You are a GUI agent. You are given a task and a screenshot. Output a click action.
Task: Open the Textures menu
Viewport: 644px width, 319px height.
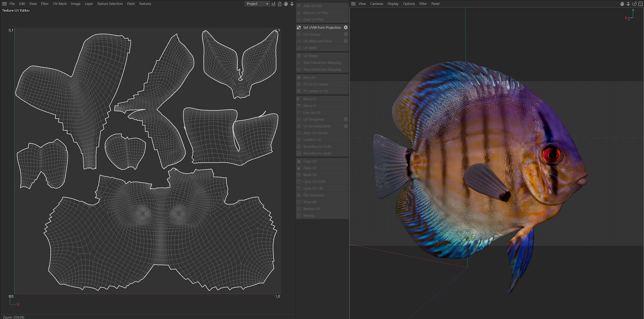point(145,4)
